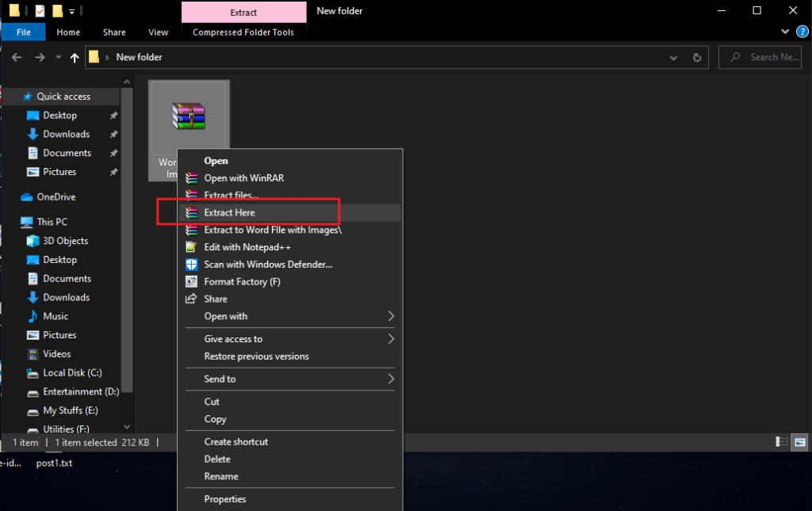Click inside the search box
Viewport: 812px width, 511px height.
point(761,57)
